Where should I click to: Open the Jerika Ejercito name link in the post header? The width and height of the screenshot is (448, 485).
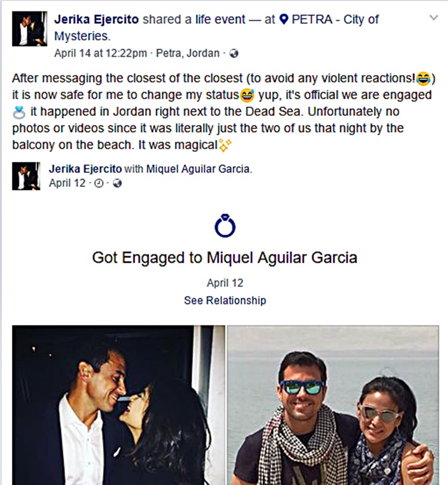[96, 20]
